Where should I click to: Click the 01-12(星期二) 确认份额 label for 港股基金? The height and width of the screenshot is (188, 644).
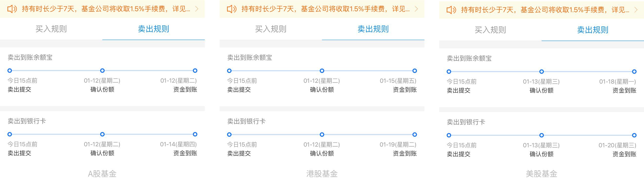pos(322,81)
